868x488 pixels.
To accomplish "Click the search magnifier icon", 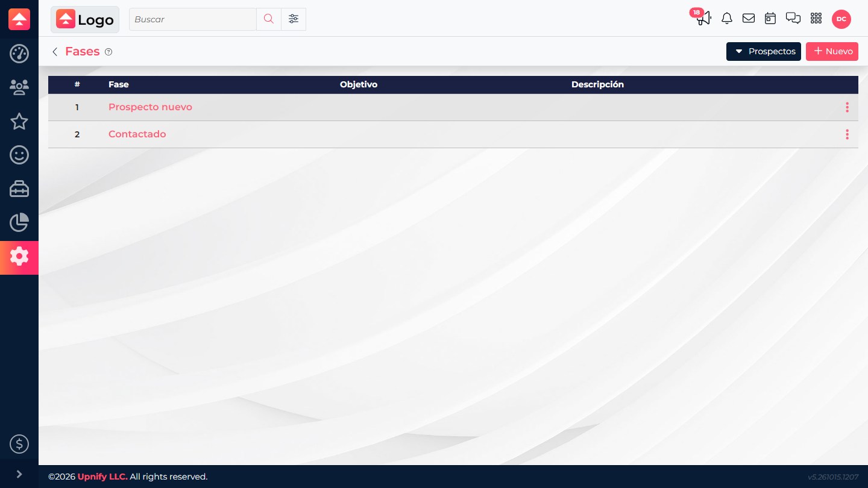I will (269, 19).
